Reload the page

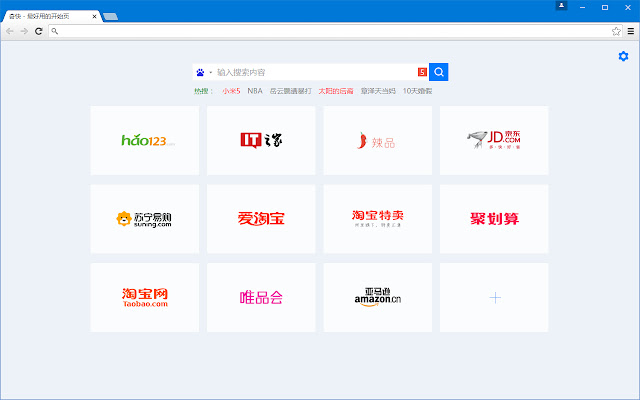[x=38, y=31]
